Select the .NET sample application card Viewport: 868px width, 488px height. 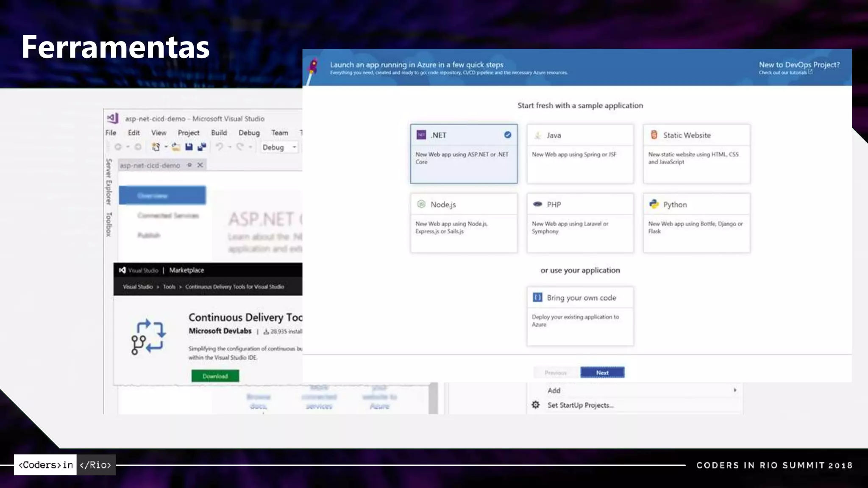pos(464,154)
